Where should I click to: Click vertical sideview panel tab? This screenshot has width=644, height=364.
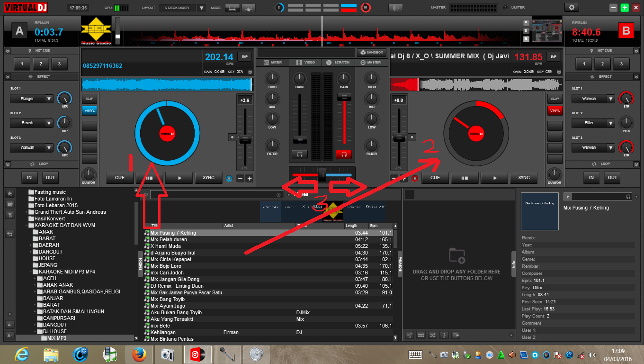400,264
